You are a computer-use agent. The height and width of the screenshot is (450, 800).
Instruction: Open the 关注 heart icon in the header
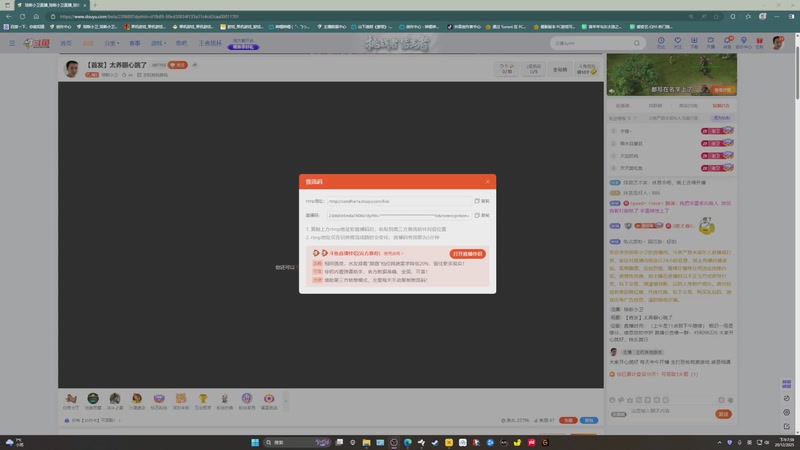coord(678,42)
